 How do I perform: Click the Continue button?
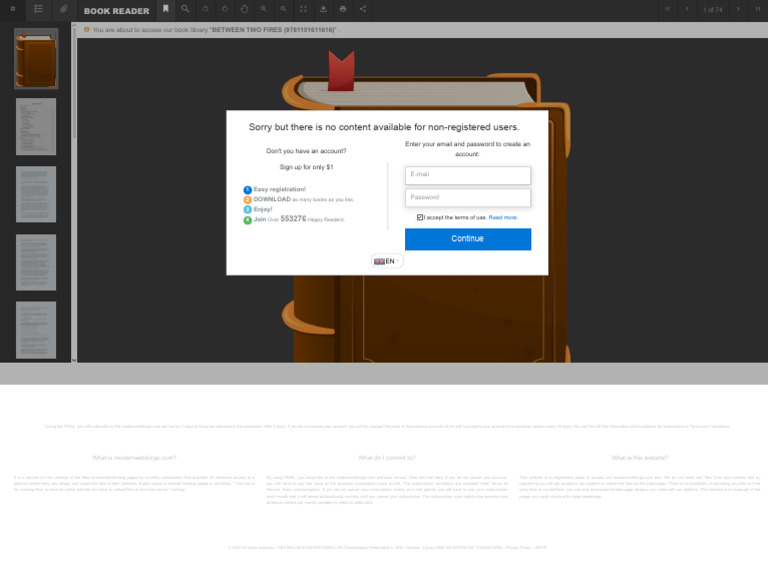click(x=468, y=239)
